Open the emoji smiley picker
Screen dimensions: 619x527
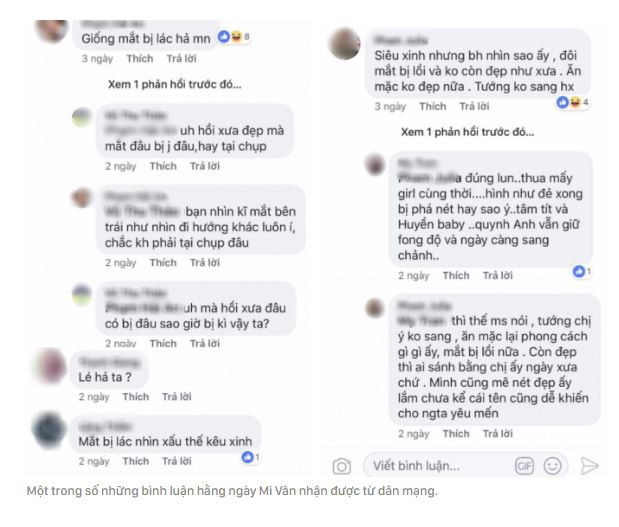(552, 466)
